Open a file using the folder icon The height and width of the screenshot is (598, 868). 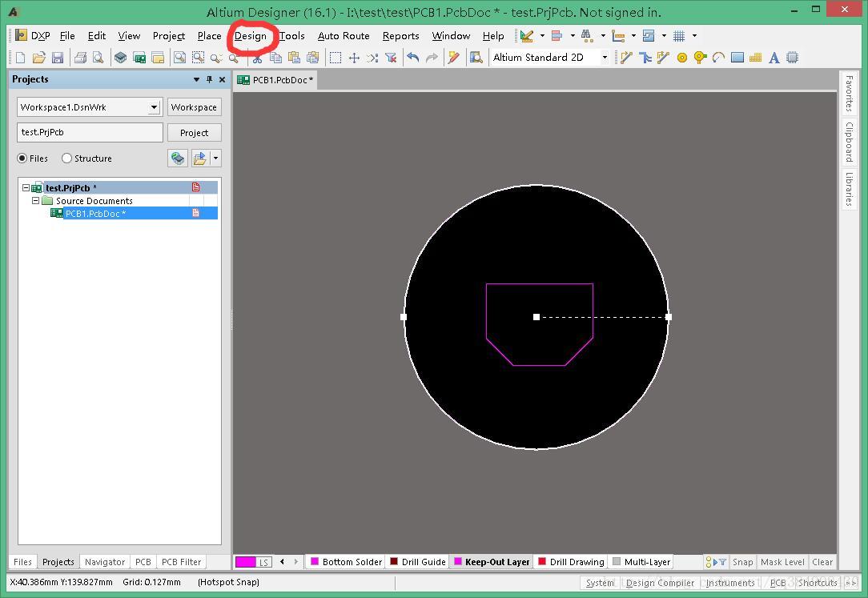[x=38, y=58]
